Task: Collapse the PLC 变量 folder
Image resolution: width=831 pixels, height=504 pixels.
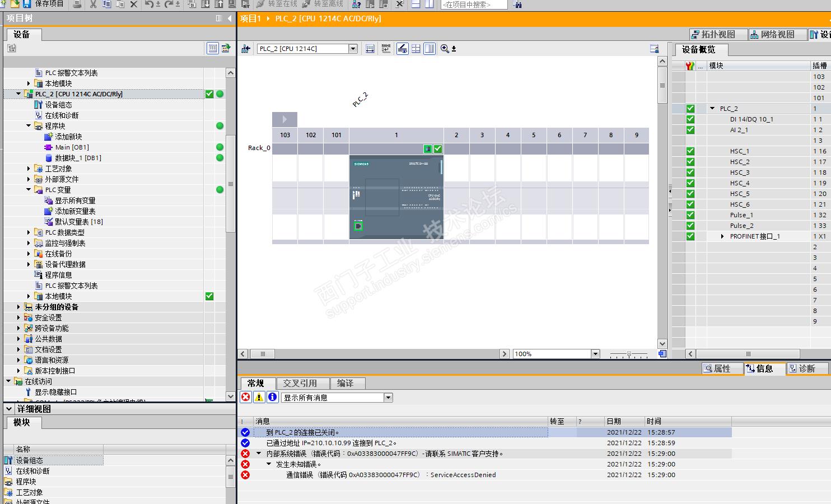Action: pos(29,190)
